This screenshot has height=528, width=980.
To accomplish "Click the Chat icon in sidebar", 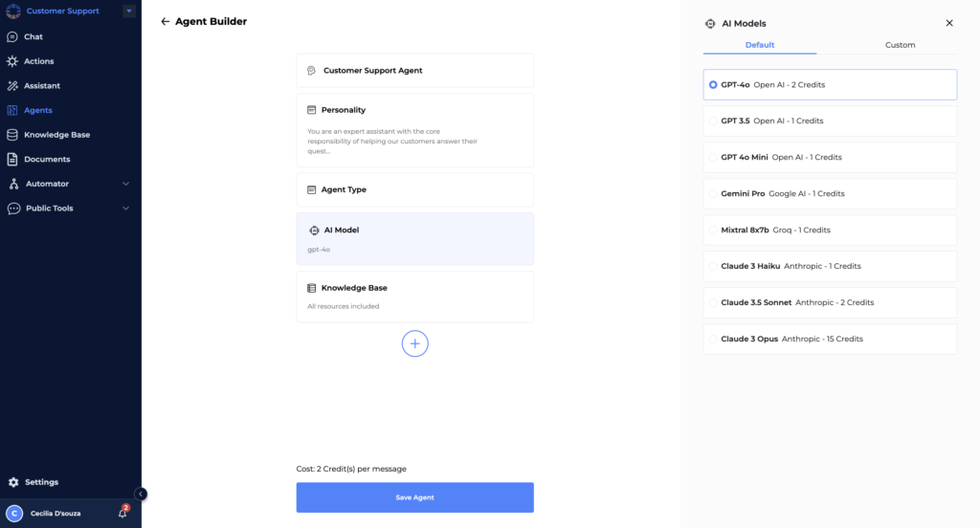I will [x=12, y=37].
